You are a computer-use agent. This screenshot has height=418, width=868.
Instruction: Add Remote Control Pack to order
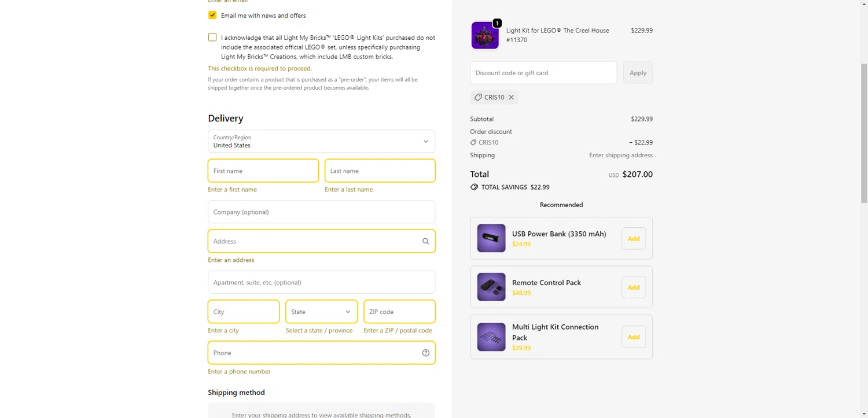pyautogui.click(x=634, y=287)
